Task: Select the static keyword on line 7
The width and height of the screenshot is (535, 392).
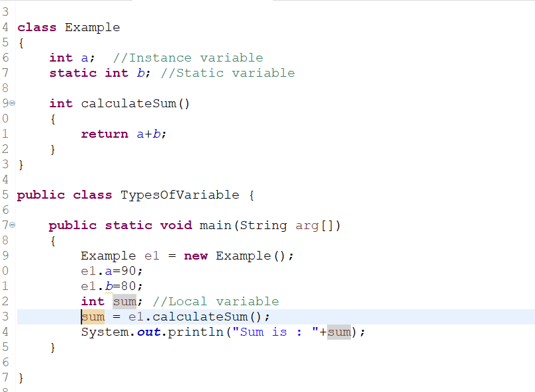Action: (73, 73)
